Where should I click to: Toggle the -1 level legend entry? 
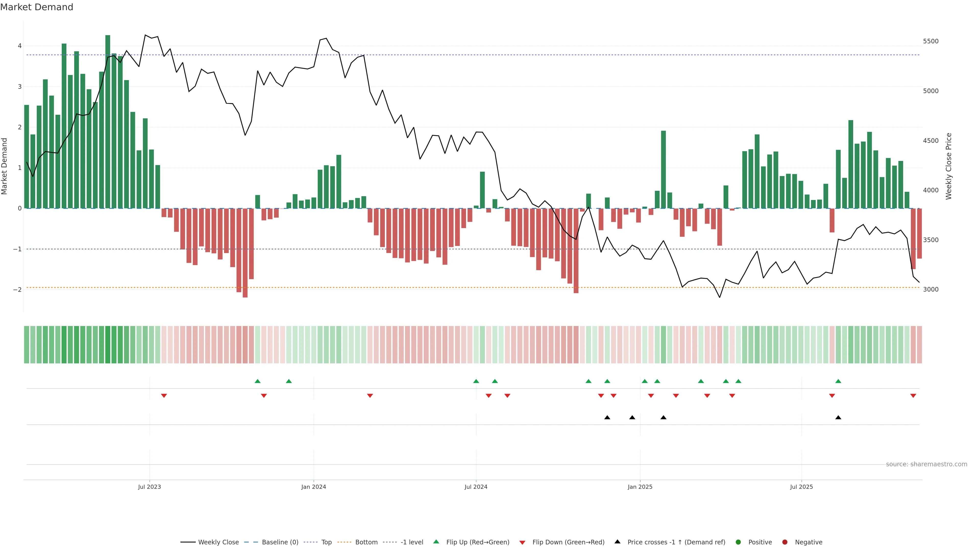[x=412, y=542]
